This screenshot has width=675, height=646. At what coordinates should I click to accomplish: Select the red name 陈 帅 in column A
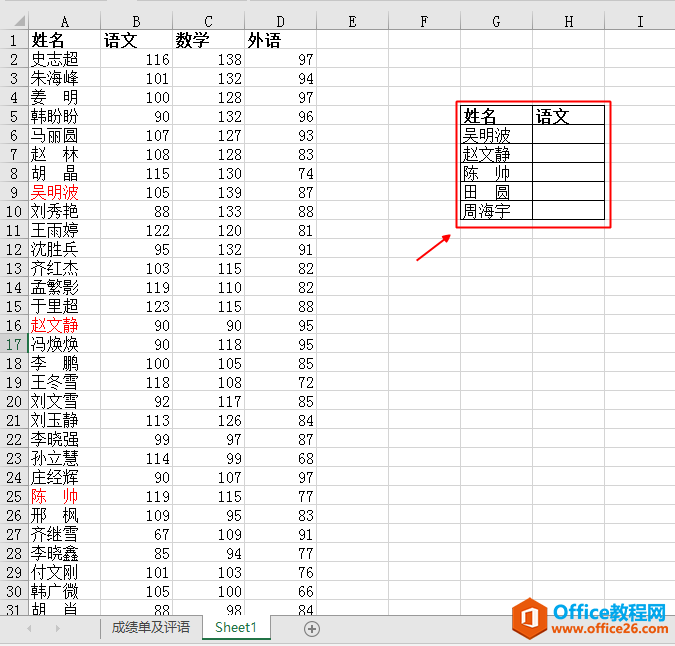pyautogui.click(x=65, y=496)
